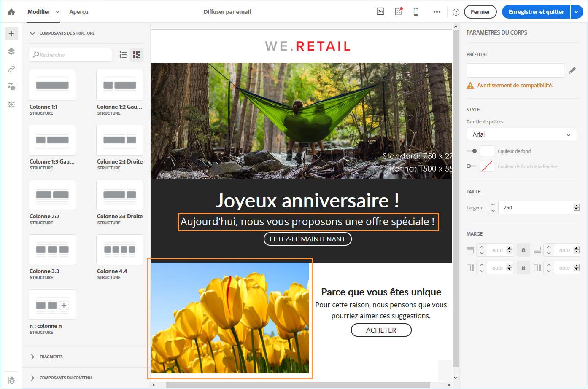Click the help question mark icon

click(456, 12)
